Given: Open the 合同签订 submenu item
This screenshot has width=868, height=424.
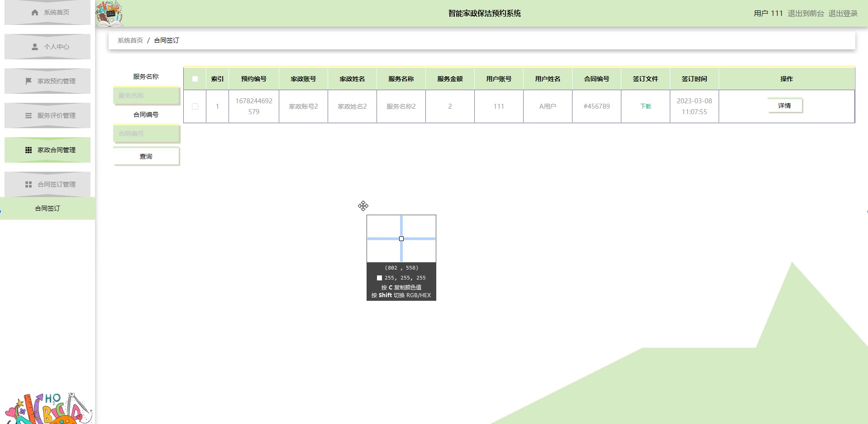Looking at the screenshot, I should point(48,208).
